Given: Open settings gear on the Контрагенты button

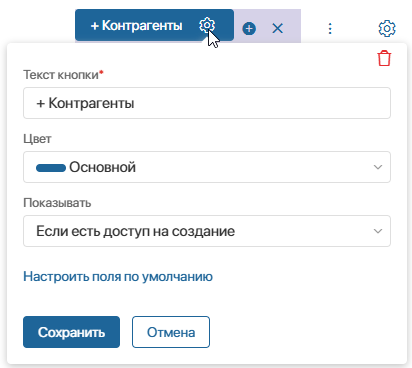Looking at the screenshot, I should pyautogui.click(x=207, y=25).
